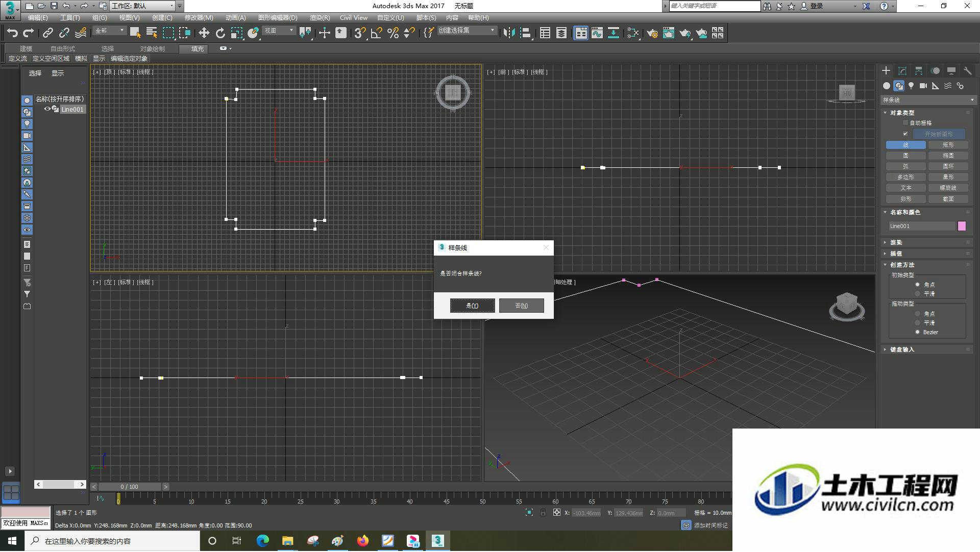Select 平滑 under 拖动类型

[x=917, y=323]
